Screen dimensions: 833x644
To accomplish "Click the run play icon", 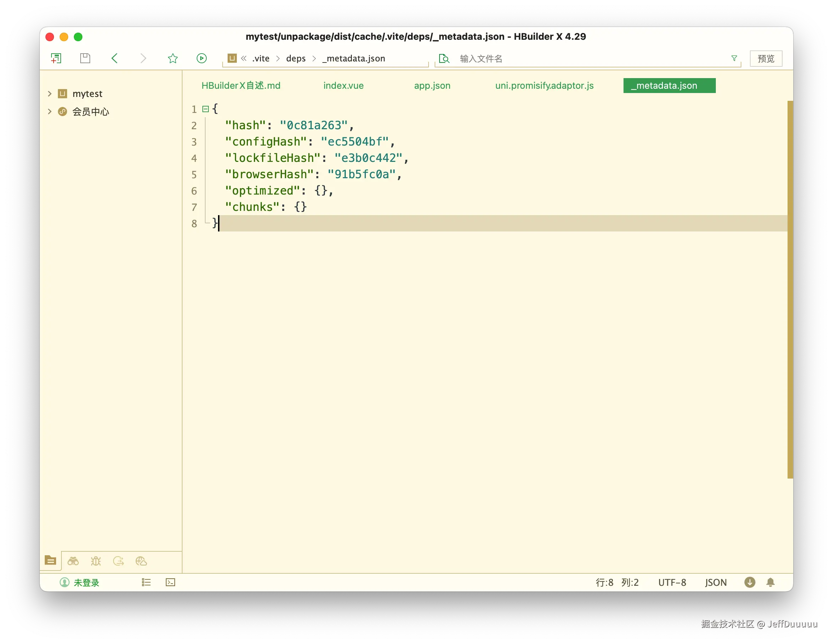I will click(201, 58).
